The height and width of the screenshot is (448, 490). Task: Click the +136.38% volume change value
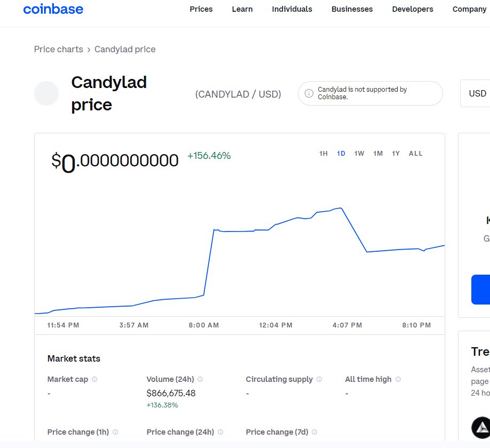tap(162, 405)
